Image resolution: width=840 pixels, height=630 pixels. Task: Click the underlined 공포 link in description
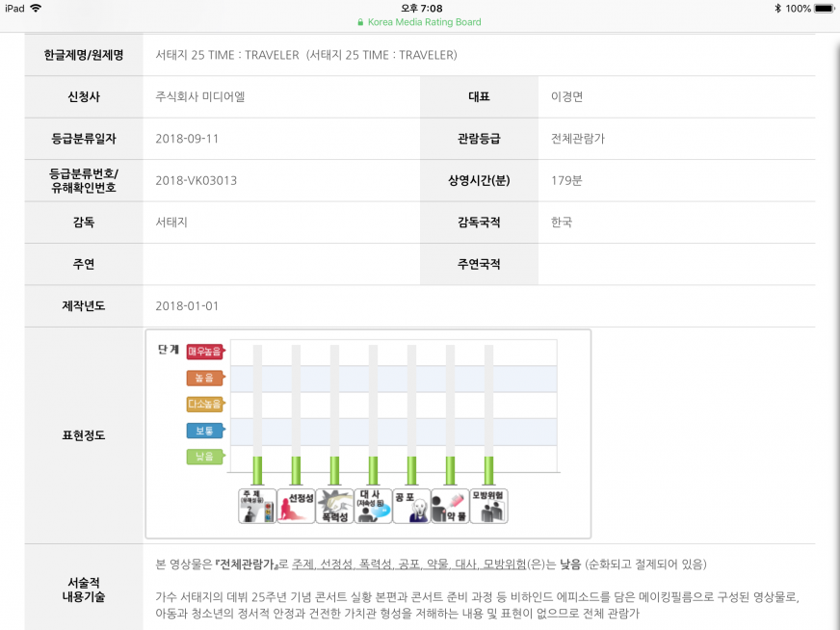409,564
